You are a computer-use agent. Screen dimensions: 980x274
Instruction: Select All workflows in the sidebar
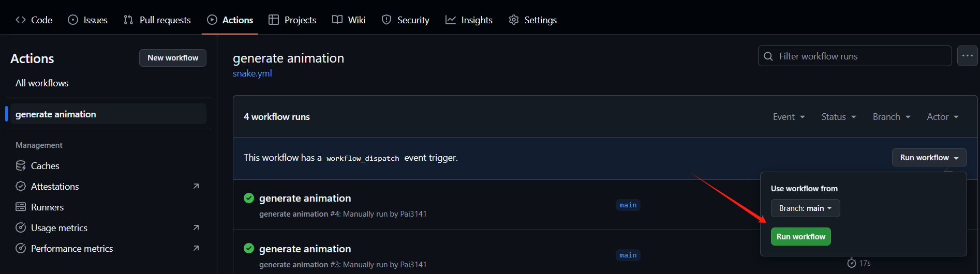click(42, 83)
